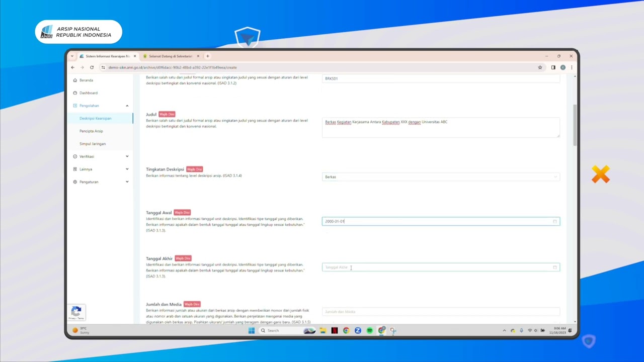
Task: Open Pencipta Arsip in the sidebar
Action: (91, 131)
